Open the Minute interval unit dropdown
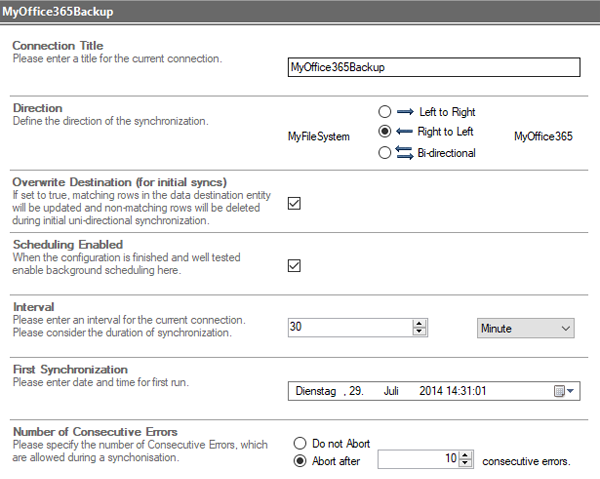This screenshot has height=479, width=600. click(x=522, y=327)
